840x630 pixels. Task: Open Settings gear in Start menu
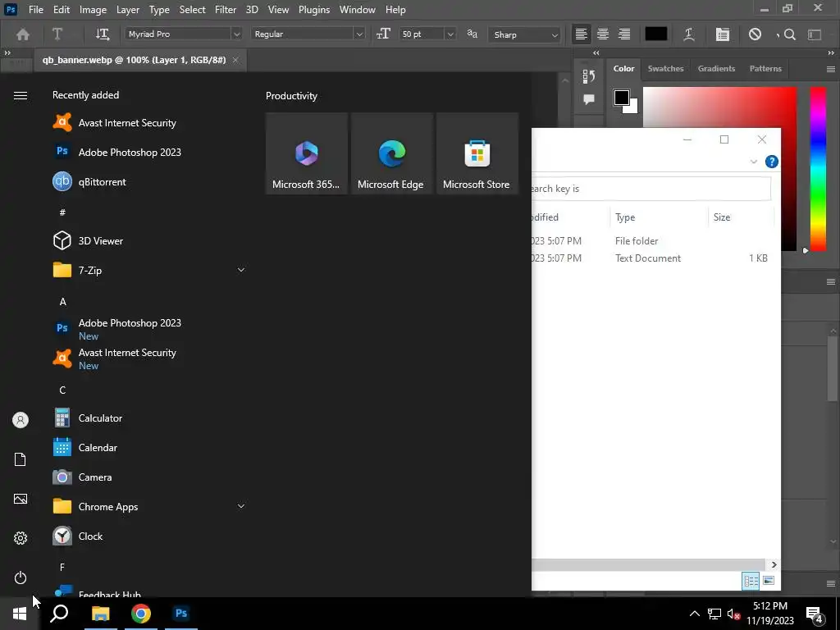click(21, 538)
